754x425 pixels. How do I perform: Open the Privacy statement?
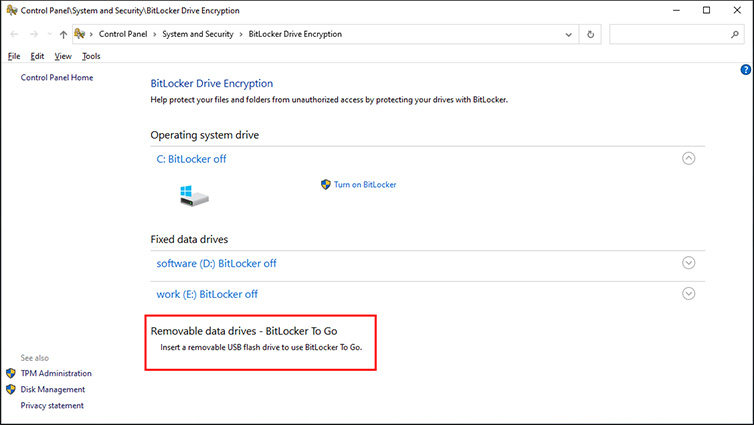tap(52, 405)
